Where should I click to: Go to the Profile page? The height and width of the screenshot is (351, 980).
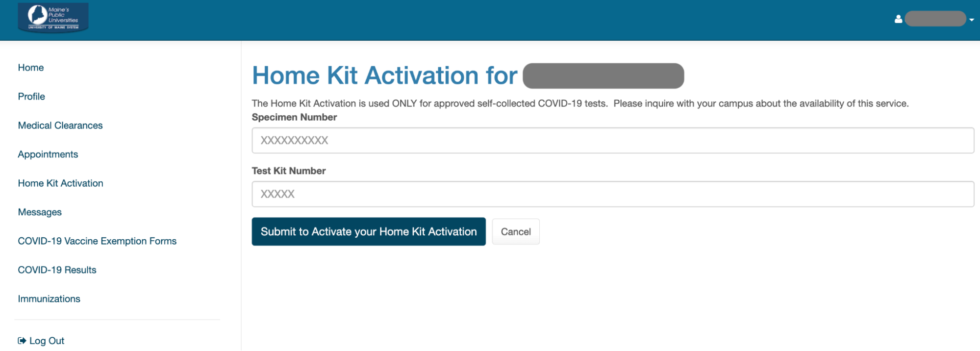tap(31, 97)
